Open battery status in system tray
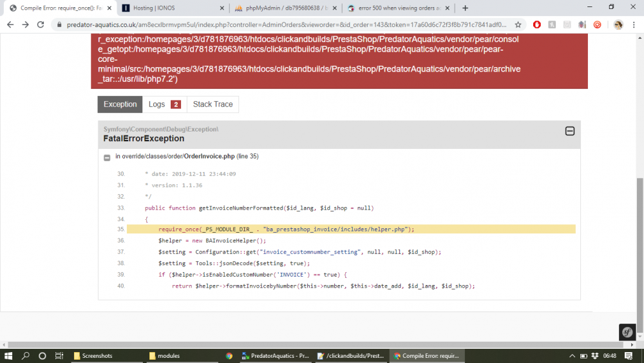The height and width of the screenshot is (363, 644). click(583, 356)
